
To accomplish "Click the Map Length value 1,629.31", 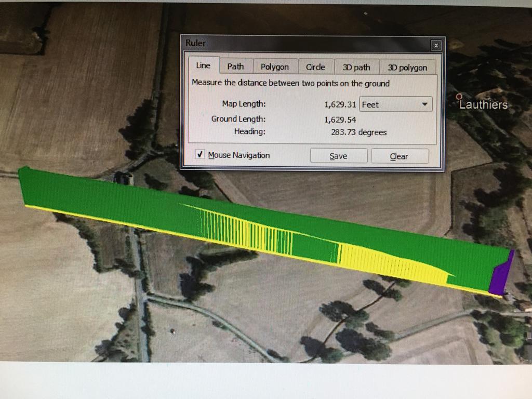I will coord(340,104).
